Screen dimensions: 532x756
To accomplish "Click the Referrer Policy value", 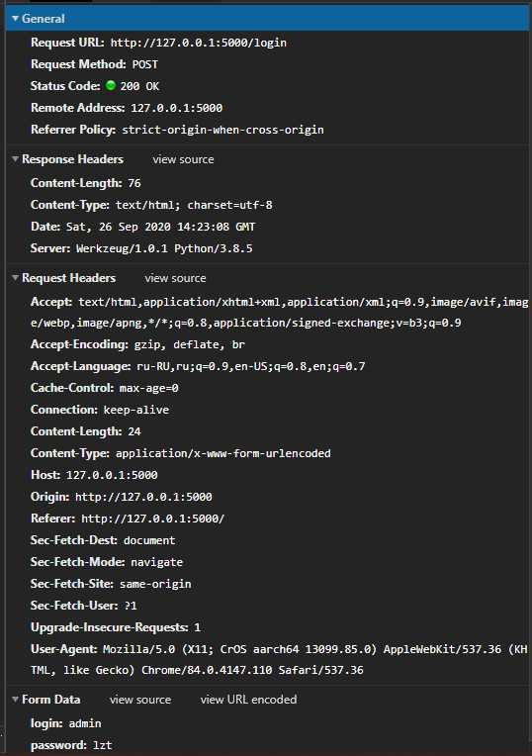I will (x=222, y=130).
